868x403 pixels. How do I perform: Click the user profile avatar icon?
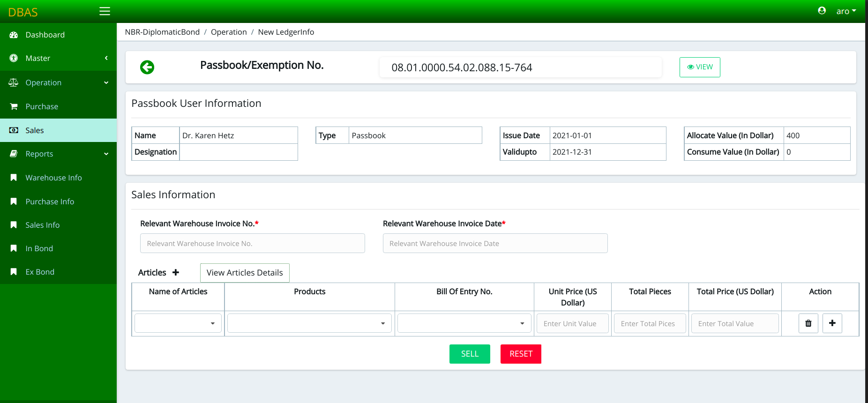822,11
